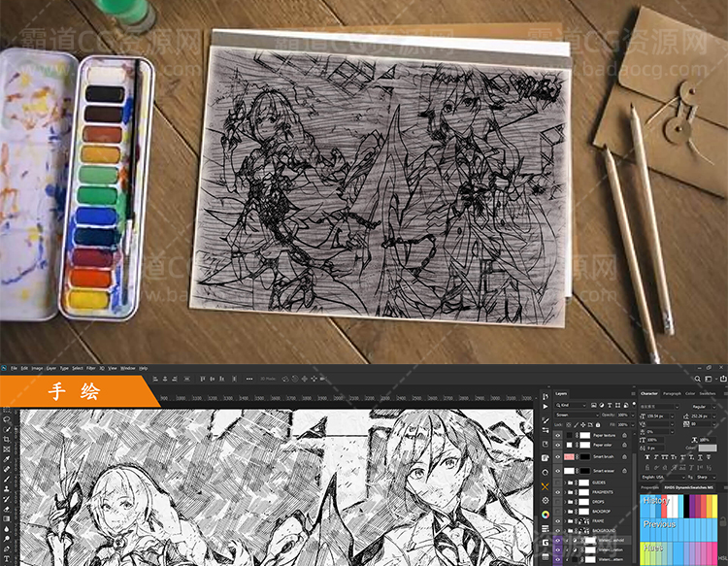The width and height of the screenshot is (728, 566).
Task: Expand the FRAGMENTS layer group
Action: (x=565, y=492)
